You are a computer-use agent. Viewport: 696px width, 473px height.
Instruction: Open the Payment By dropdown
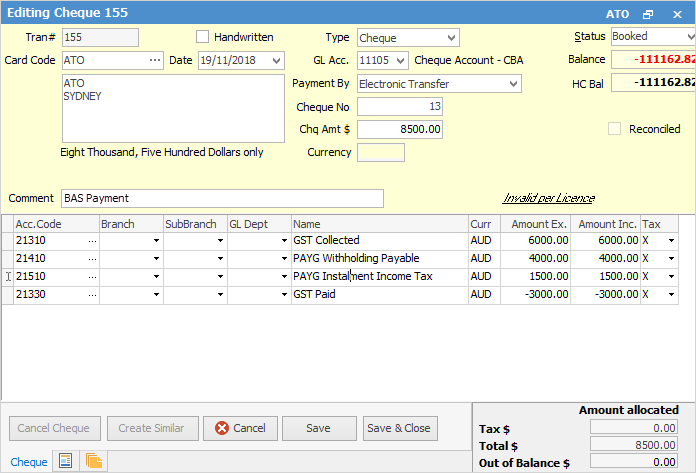point(513,84)
